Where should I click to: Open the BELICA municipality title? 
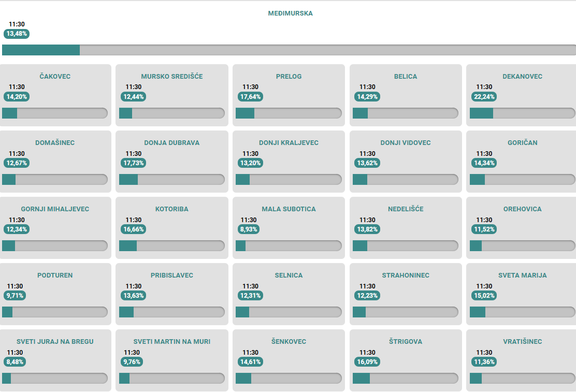(406, 77)
